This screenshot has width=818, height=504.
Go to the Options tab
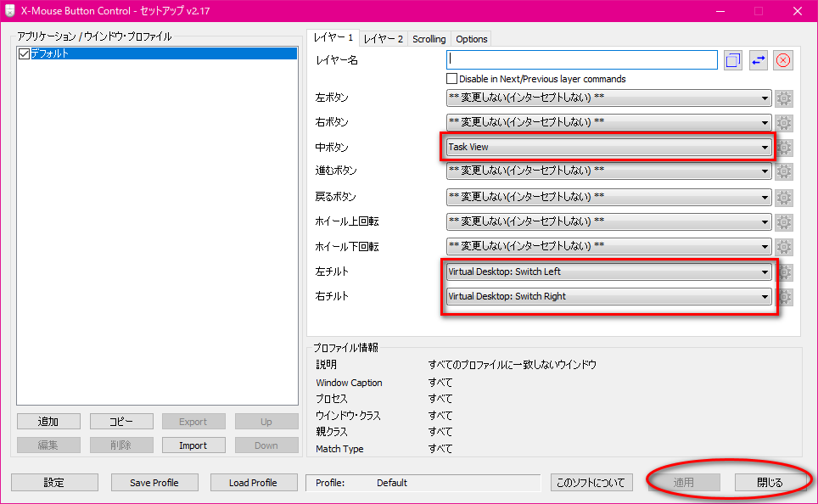pos(471,39)
